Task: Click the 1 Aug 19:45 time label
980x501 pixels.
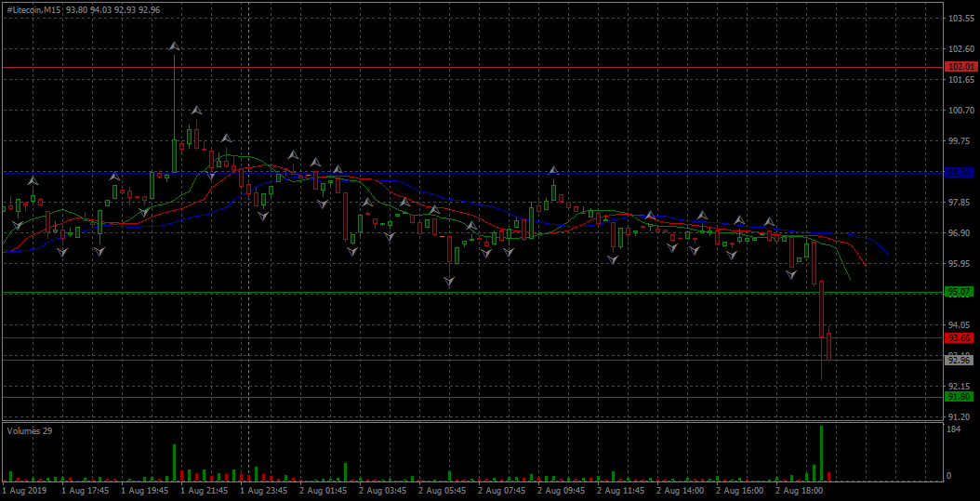Action: tap(143, 491)
